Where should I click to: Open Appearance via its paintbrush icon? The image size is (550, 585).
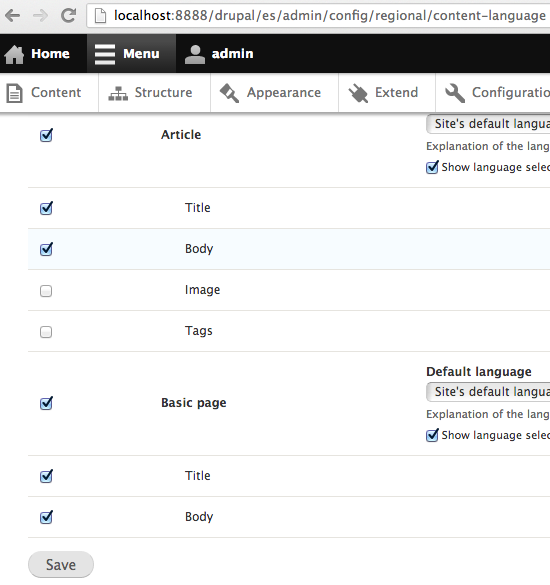[229, 93]
